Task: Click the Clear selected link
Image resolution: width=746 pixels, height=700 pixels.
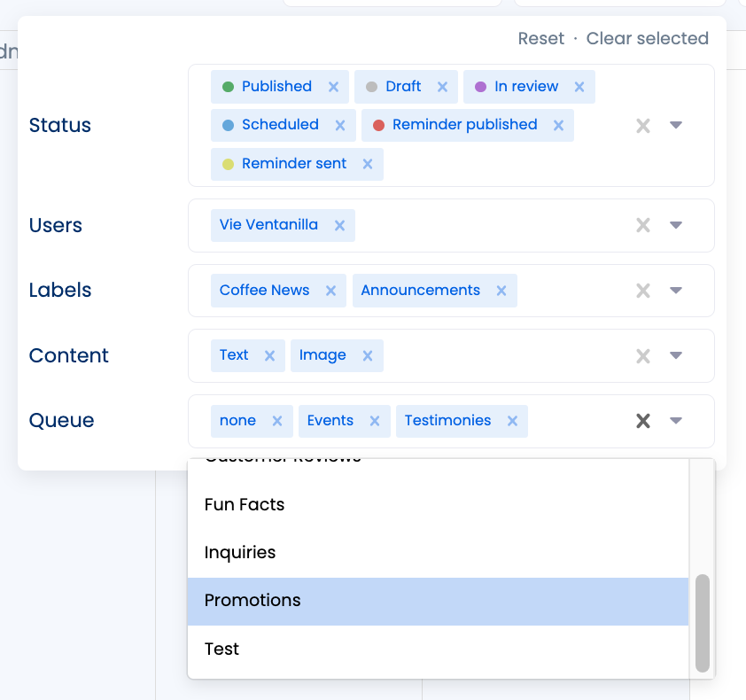Action: pyautogui.click(x=648, y=39)
